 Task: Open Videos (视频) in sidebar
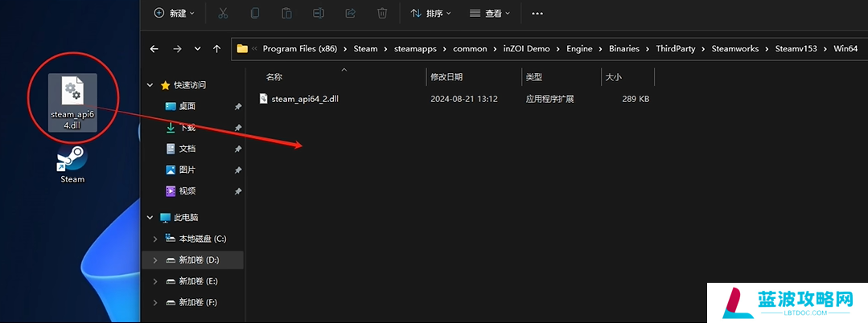pyautogui.click(x=187, y=191)
